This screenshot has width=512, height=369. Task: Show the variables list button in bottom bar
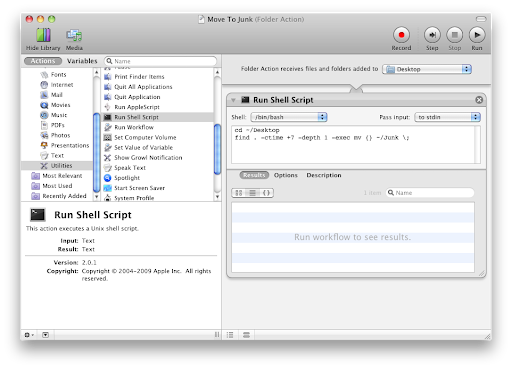pos(246,335)
